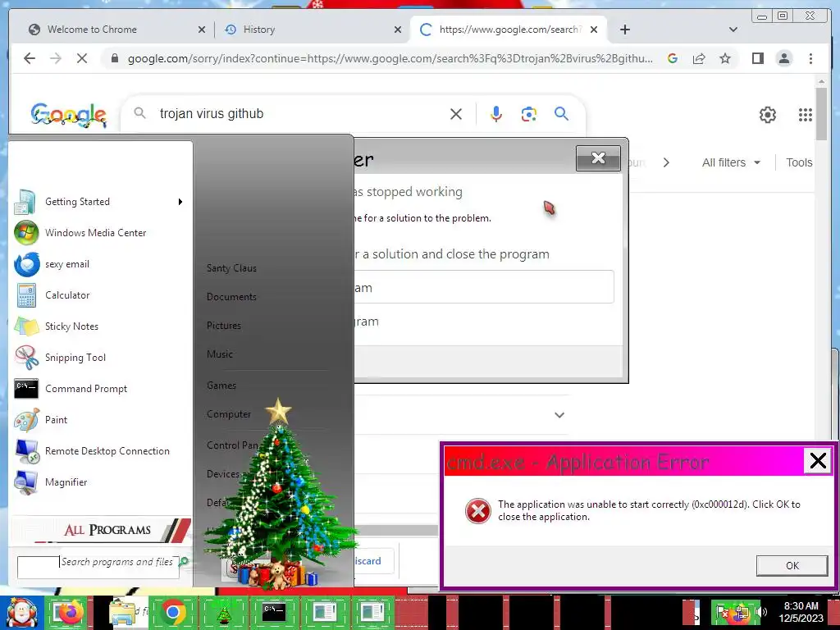Close the stopped working dialog

coord(598,158)
